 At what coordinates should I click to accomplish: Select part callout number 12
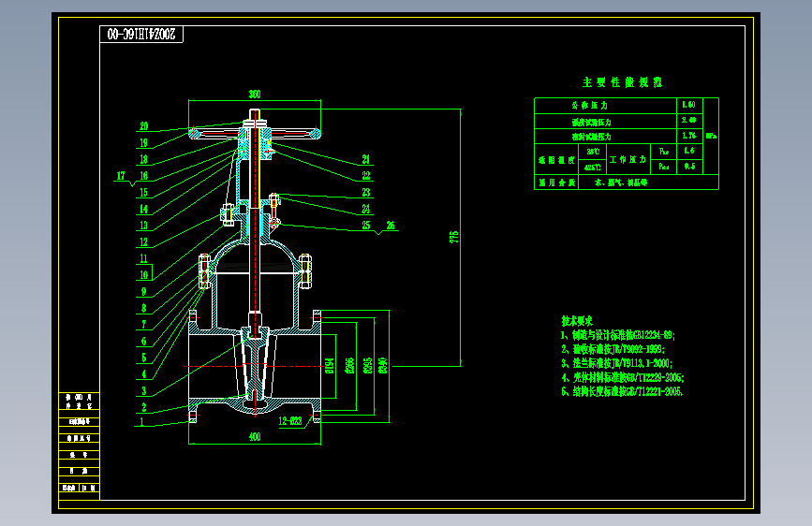coord(144,241)
